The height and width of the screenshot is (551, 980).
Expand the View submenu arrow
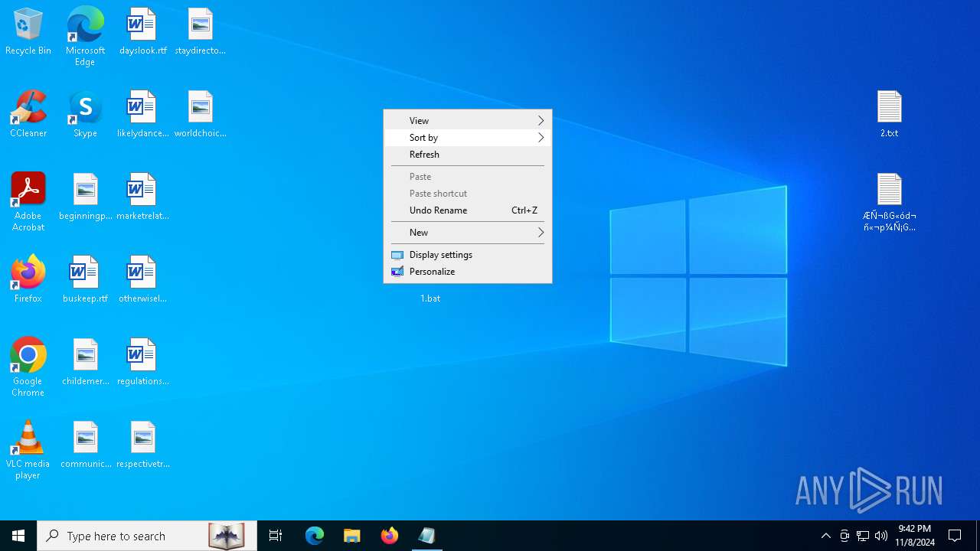(x=541, y=121)
